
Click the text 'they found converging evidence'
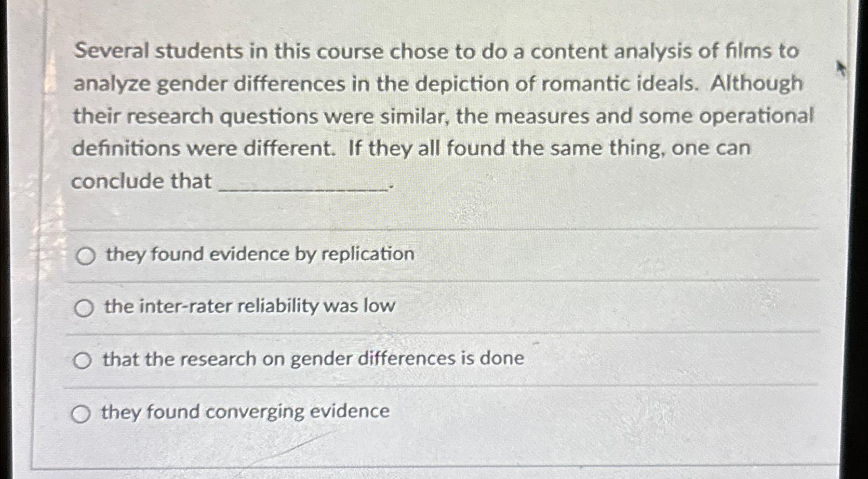coord(244,412)
